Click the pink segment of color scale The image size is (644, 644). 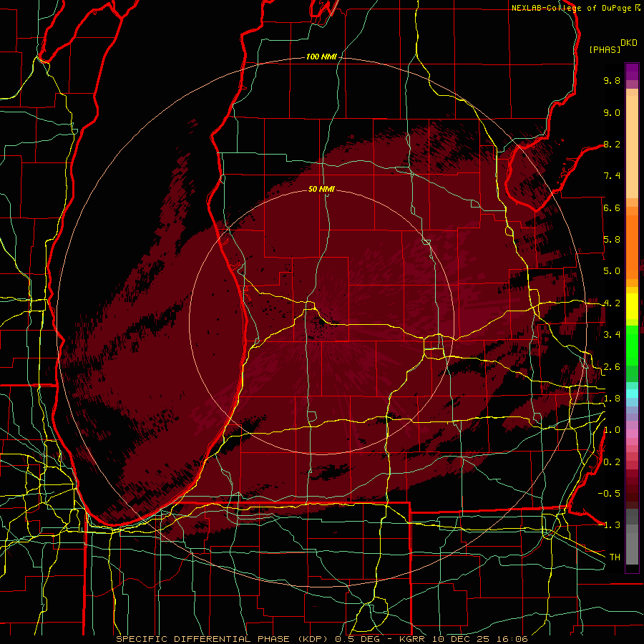tap(632, 434)
